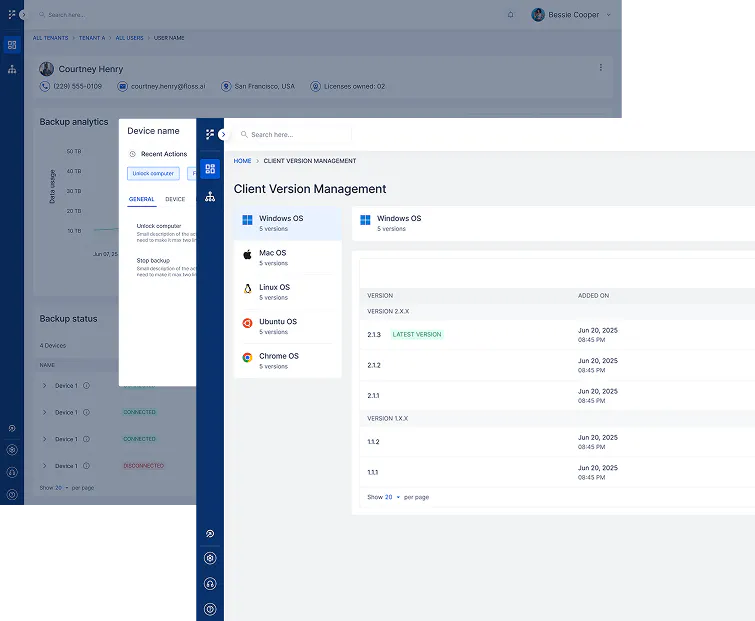Click the courtney.henry email address text

pyautogui.click(x=168, y=86)
